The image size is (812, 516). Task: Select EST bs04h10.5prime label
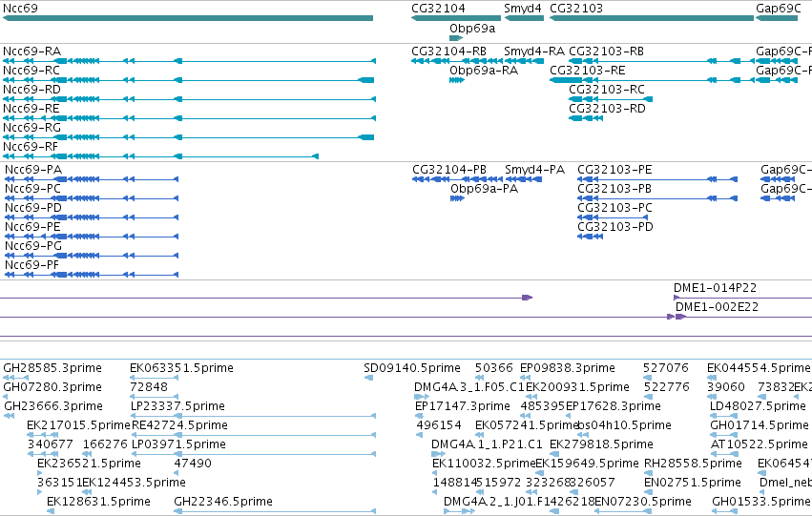[x=625, y=425]
